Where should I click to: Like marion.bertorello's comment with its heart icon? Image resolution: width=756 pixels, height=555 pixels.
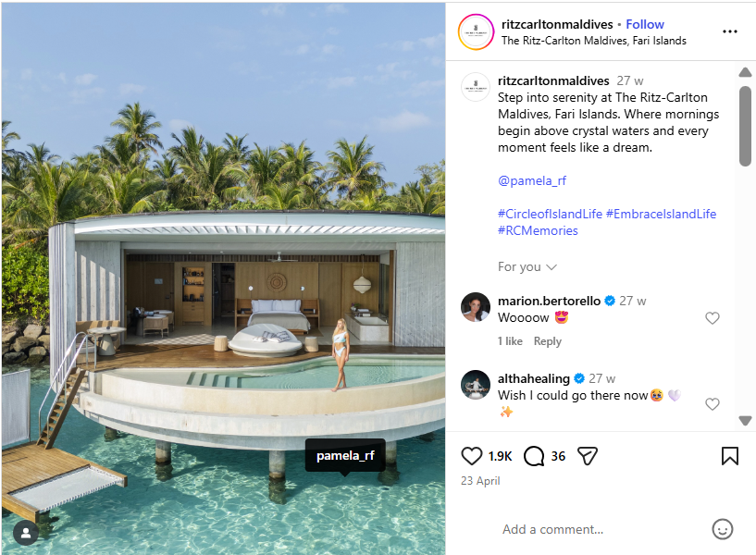click(x=713, y=317)
